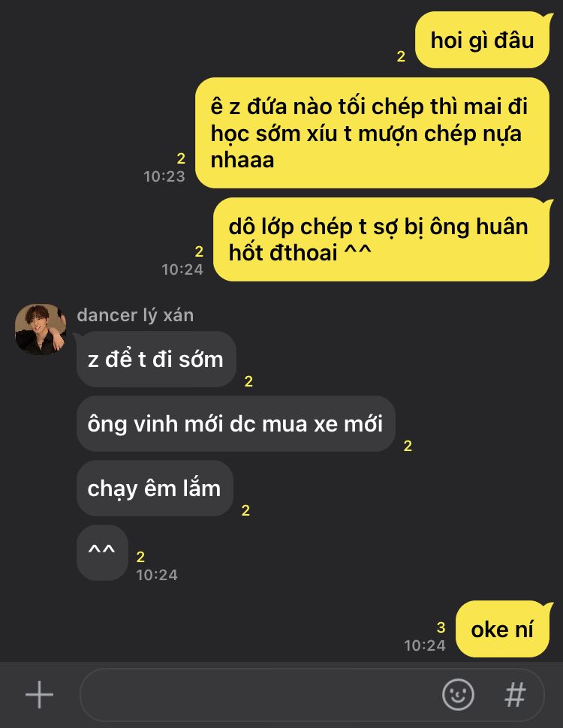
Task: Tap unread count beside 'chạy êm lắm'
Action: 245,510
